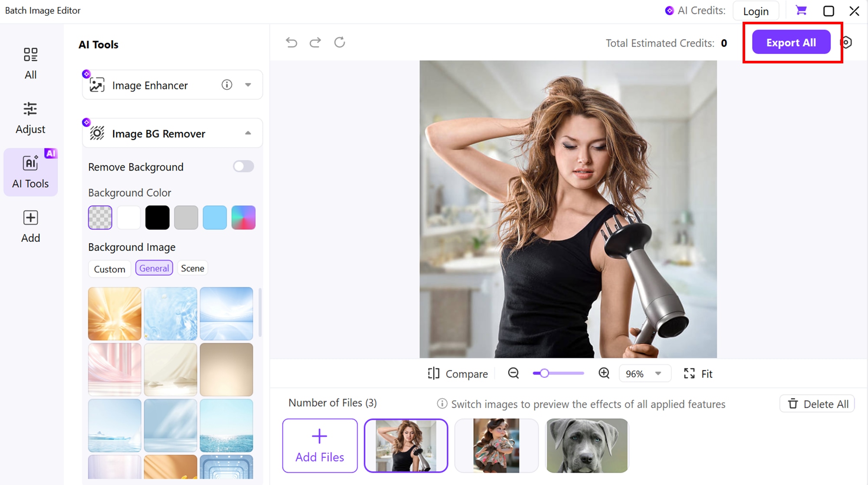Click the Add files sidebar icon
The image size is (868, 485).
pos(30,226)
